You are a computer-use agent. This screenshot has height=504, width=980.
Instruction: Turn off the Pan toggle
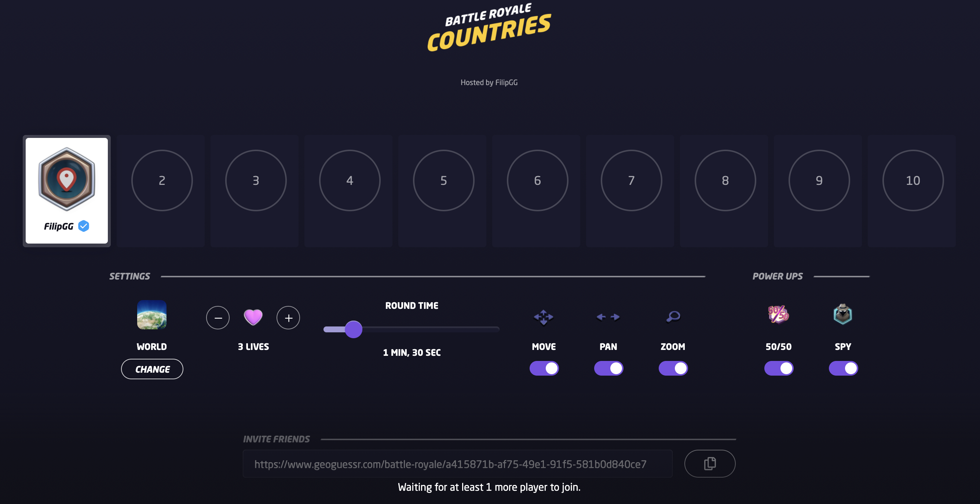coord(608,368)
